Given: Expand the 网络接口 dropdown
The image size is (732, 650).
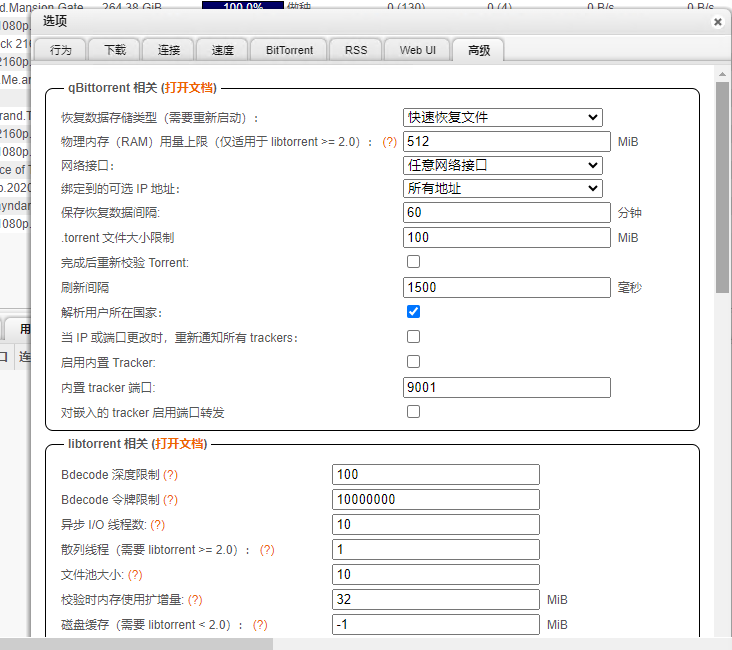Looking at the screenshot, I should [503, 165].
